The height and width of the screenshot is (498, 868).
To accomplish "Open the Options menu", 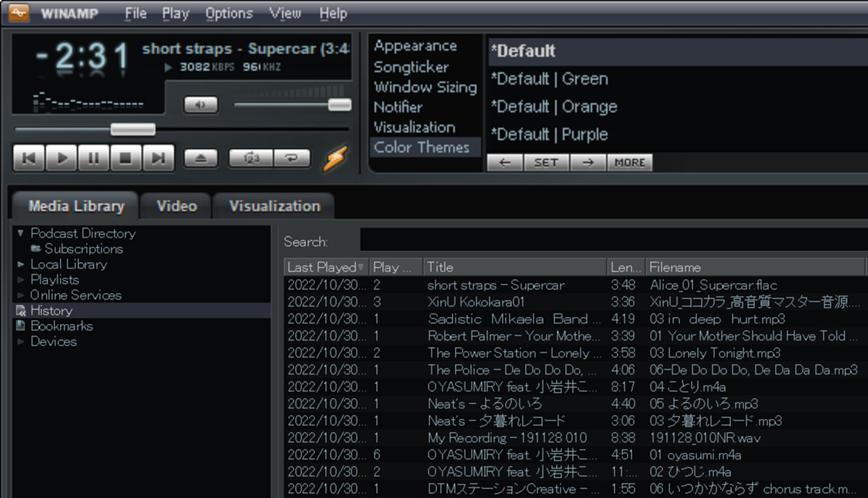I will 229,13.
